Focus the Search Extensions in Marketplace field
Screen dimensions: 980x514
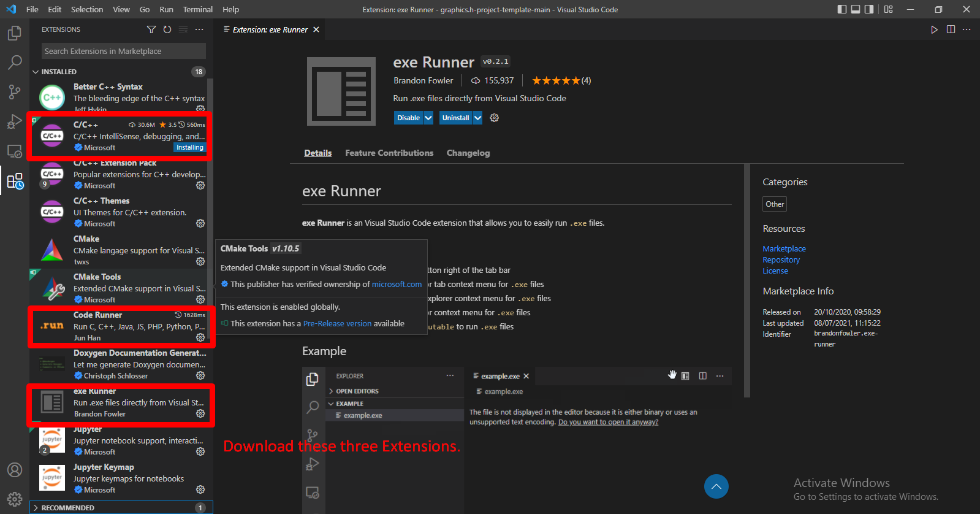[124, 51]
